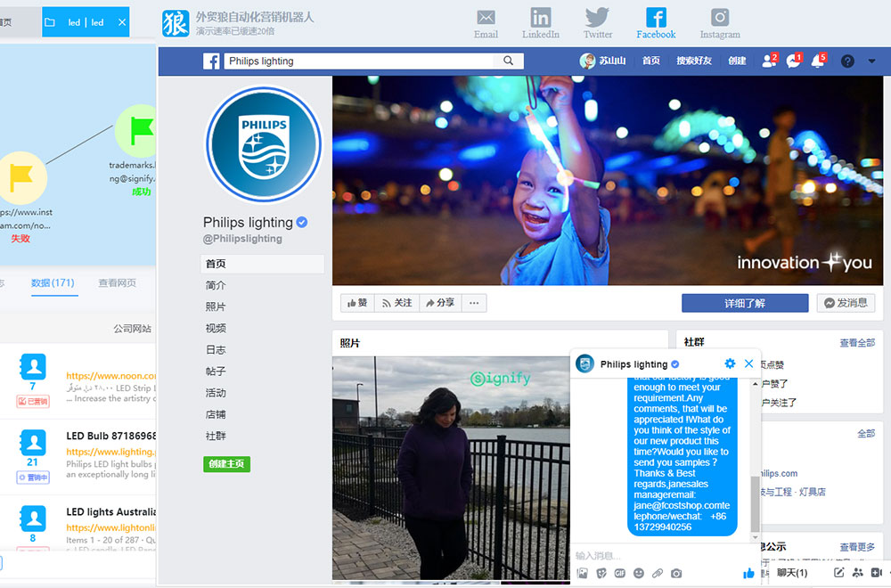Switch to the led | led tab
This screenshot has height=588, width=891.
pos(86,22)
